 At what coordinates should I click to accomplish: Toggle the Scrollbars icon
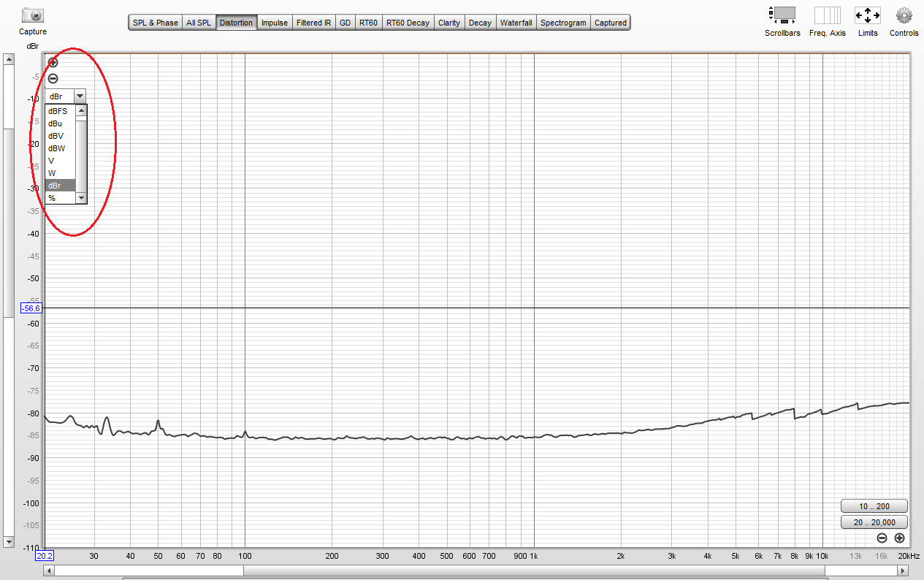[x=782, y=15]
